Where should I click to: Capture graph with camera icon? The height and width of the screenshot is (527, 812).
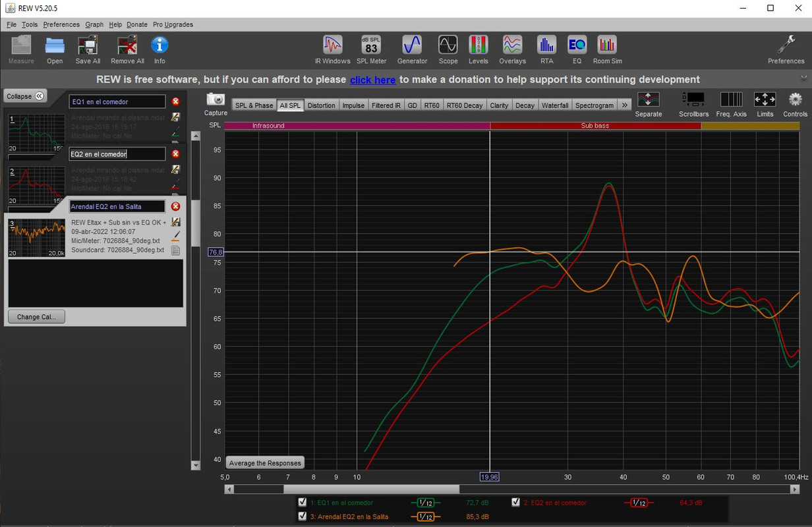[216, 99]
